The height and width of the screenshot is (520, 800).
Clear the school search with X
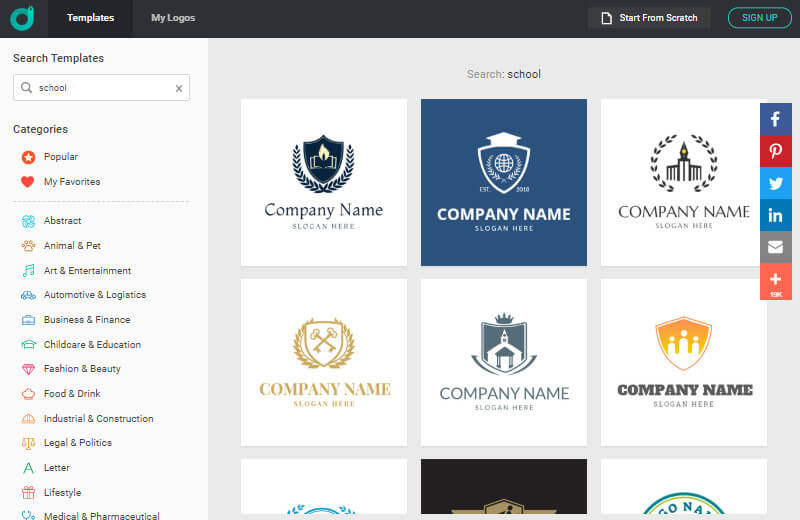179,88
